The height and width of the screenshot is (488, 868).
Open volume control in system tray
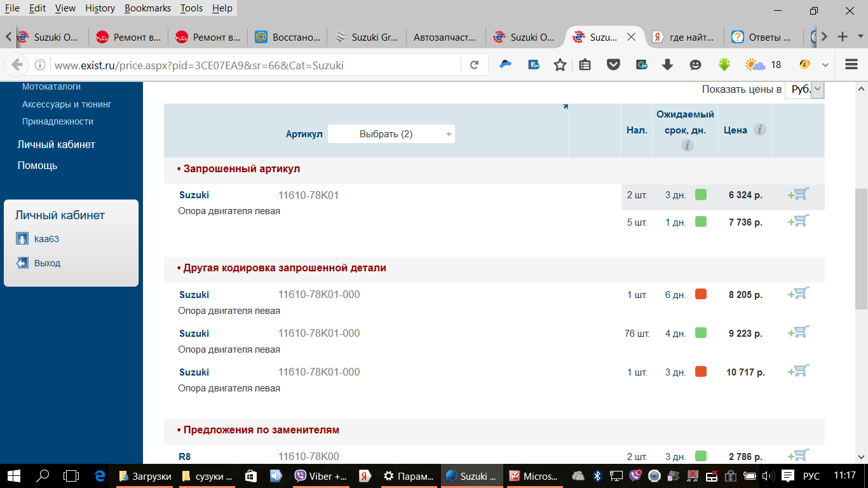[767, 476]
